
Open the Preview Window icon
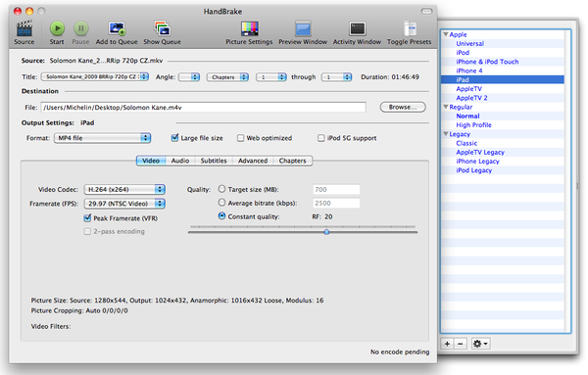pos(303,28)
